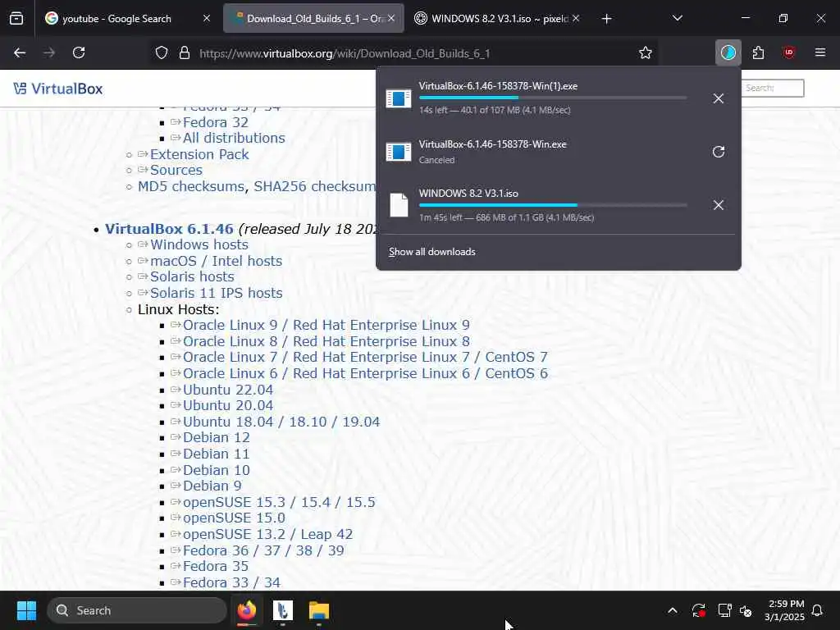Click the Firefox icon on the taskbar
840x630 pixels.
247,610
